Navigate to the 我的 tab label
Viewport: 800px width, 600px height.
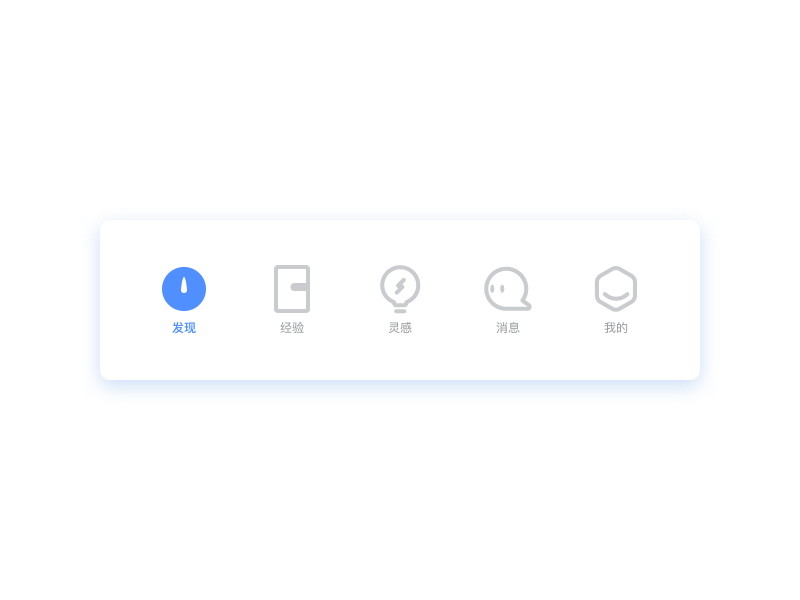pos(616,328)
